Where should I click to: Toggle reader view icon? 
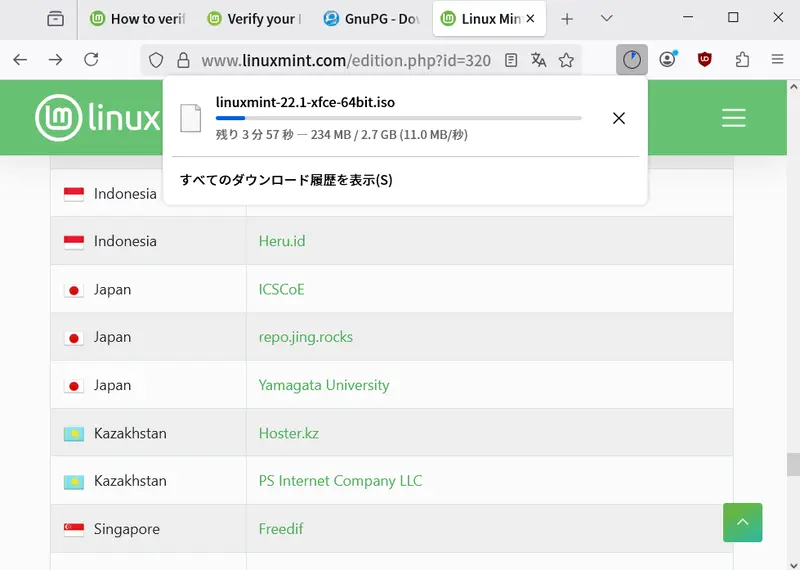[x=511, y=61]
